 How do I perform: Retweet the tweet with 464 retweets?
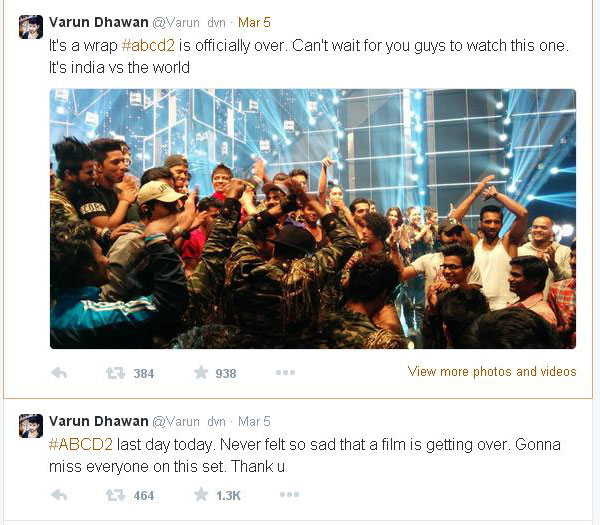115,495
